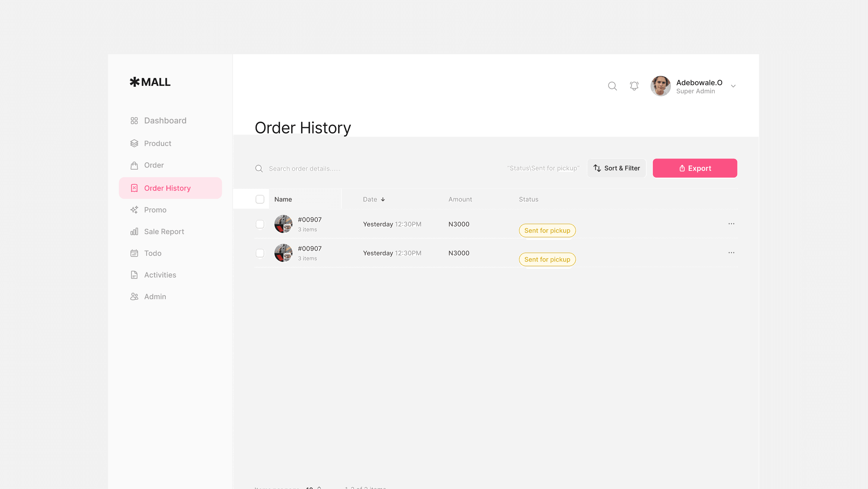Check the second order #00907 row checkbox
868x489 pixels.
[260, 253]
